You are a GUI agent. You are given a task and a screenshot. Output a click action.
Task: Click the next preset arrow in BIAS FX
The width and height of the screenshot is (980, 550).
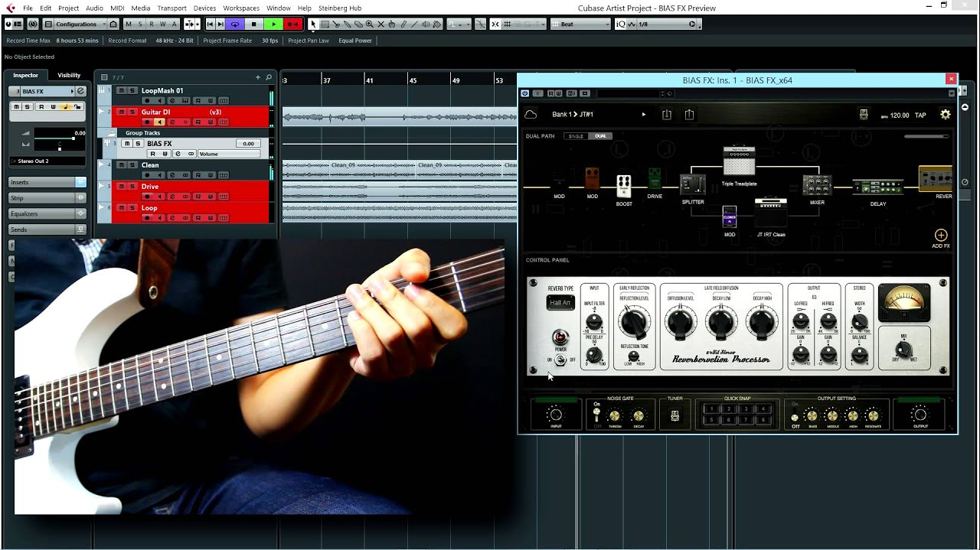[x=644, y=115]
